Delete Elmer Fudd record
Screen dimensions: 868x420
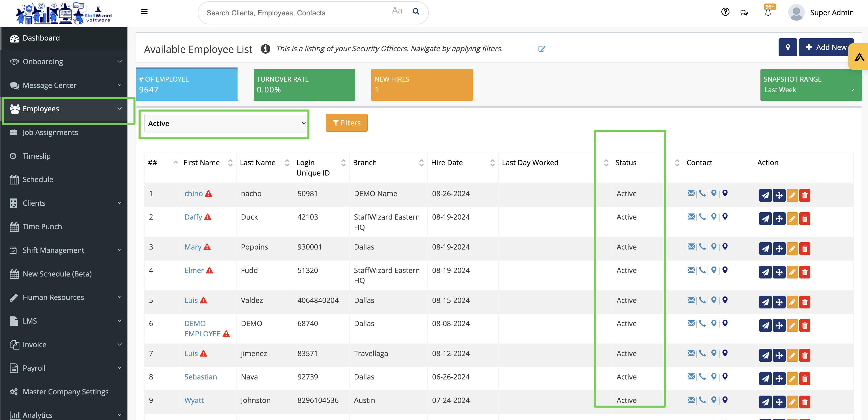(805, 272)
